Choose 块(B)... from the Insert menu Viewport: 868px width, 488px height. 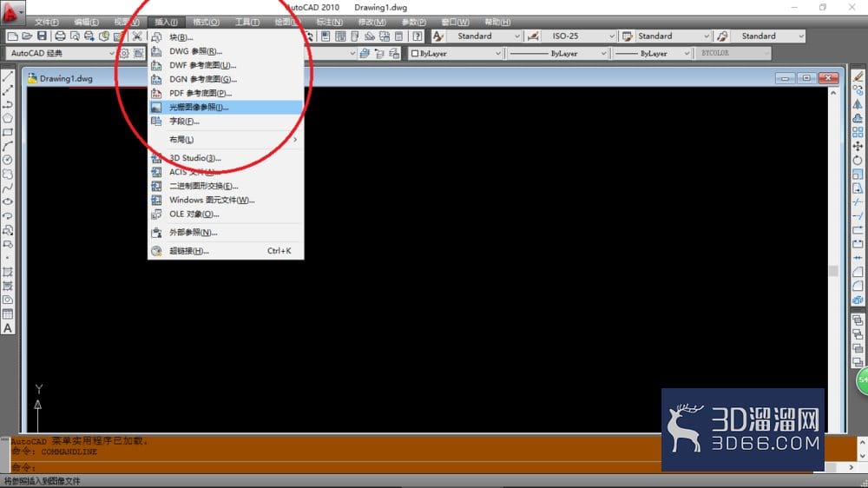[226, 37]
